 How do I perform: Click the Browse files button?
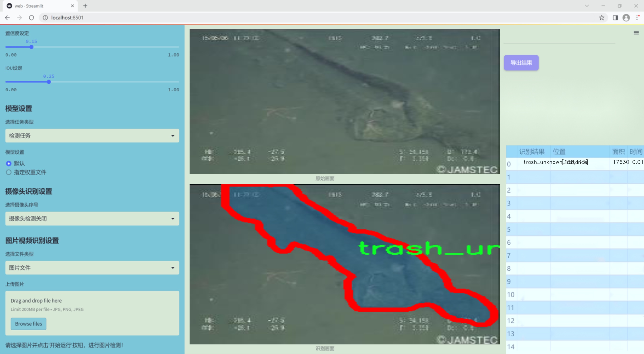pos(28,324)
